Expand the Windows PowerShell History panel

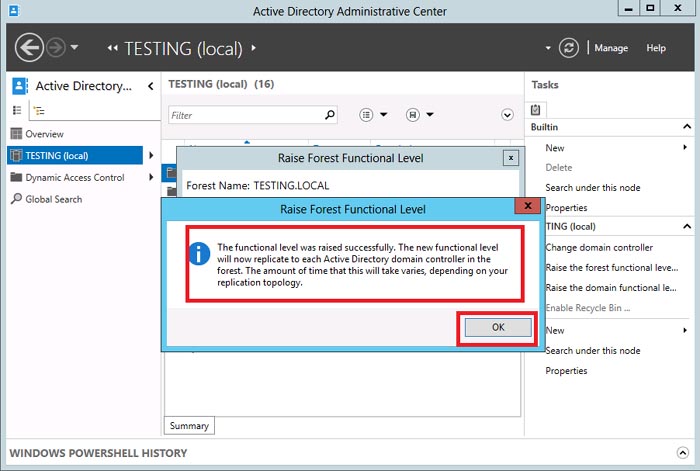[682, 453]
